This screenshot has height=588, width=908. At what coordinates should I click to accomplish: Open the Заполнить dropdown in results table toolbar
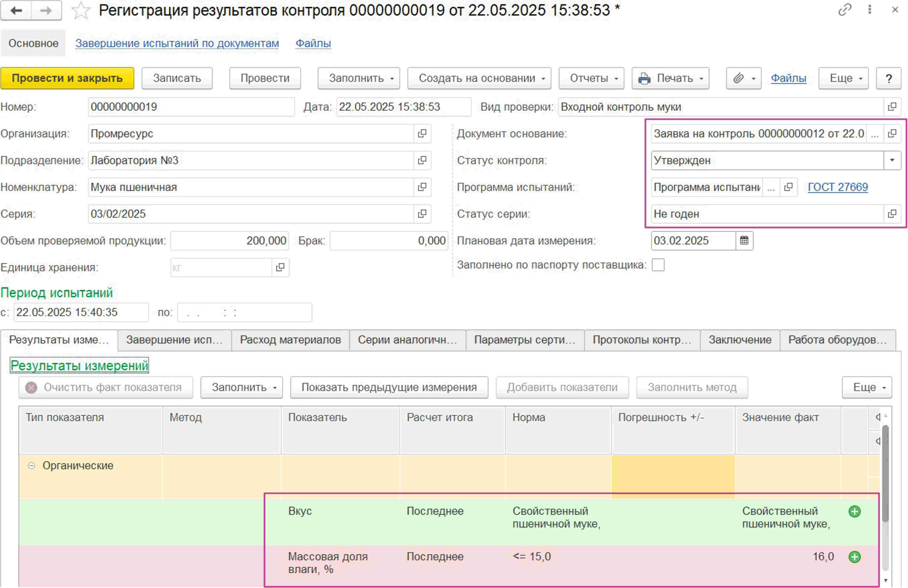pyautogui.click(x=242, y=387)
